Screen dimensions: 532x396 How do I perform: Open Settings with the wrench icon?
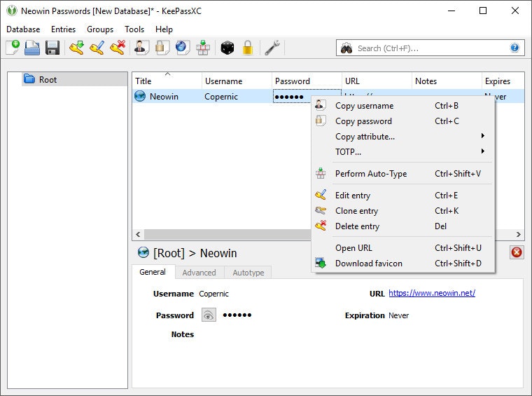point(272,48)
